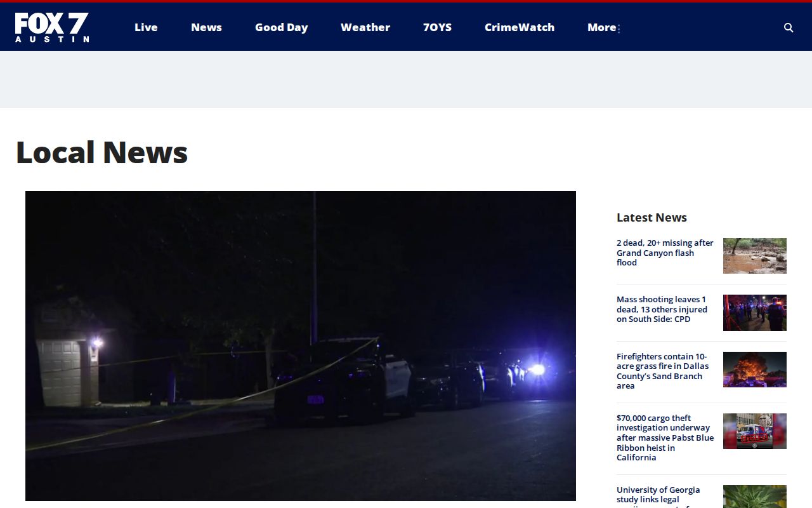The width and height of the screenshot is (812, 508).
Task: Read Grand Canyon flash flood story
Action: 665,253
